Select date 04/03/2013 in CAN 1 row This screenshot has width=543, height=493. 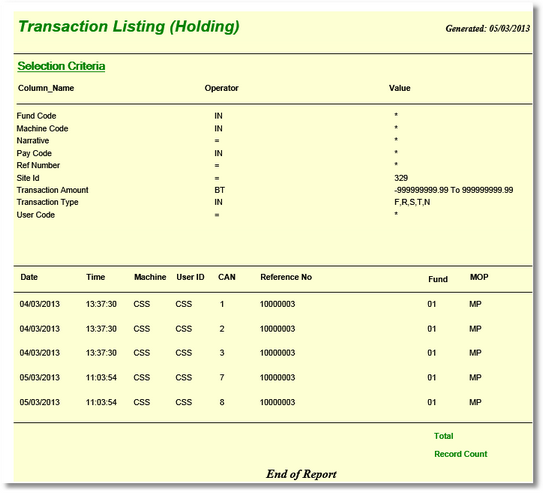tap(39, 304)
